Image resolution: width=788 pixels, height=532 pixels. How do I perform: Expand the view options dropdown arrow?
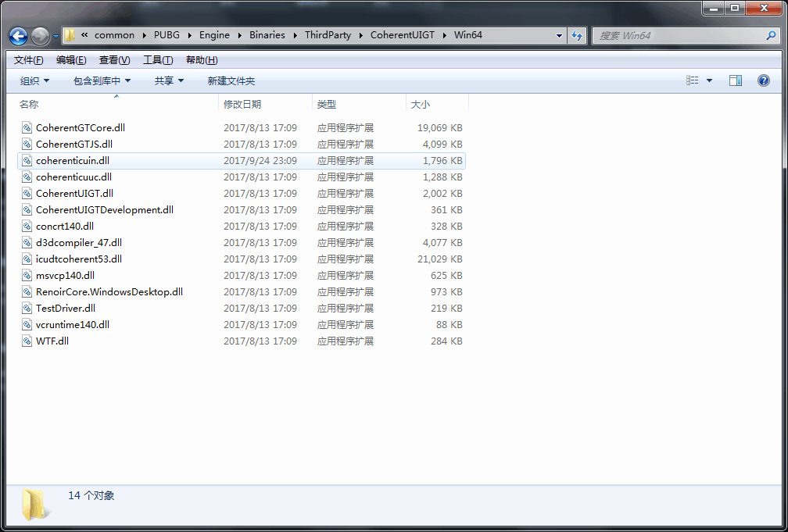click(x=710, y=80)
